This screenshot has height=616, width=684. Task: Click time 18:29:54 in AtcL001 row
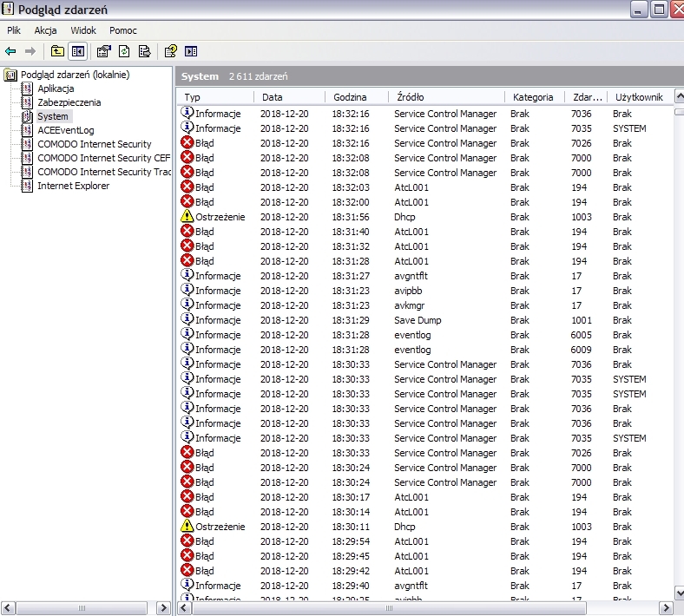tap(351, 541)
